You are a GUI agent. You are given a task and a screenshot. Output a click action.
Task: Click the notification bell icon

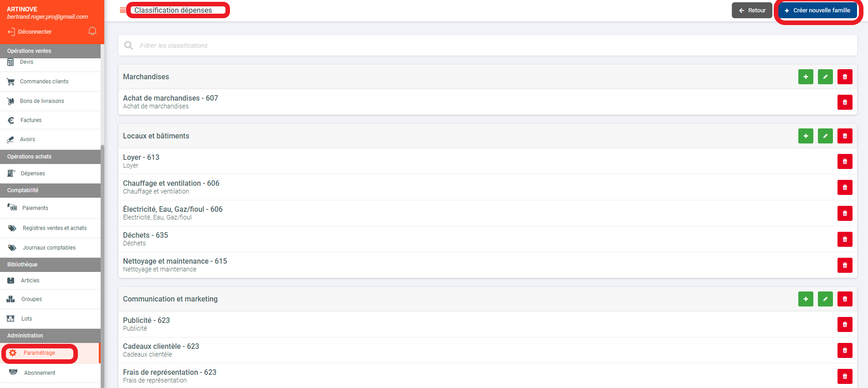coord(92,31)
